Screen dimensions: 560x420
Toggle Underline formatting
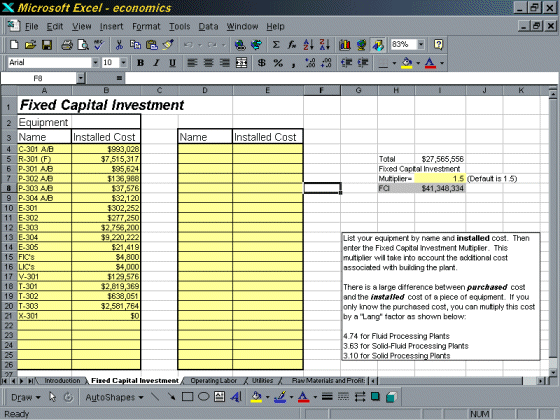[x=172, y=63]
